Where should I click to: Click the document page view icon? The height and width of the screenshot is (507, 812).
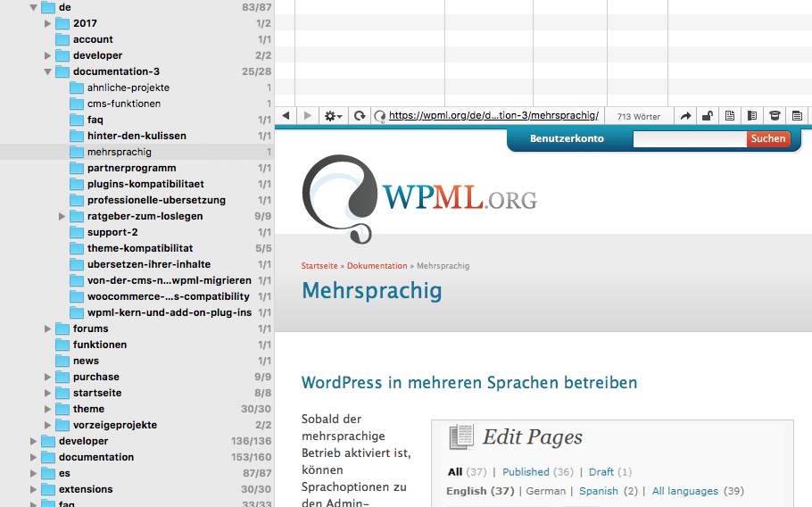point(730,116)
